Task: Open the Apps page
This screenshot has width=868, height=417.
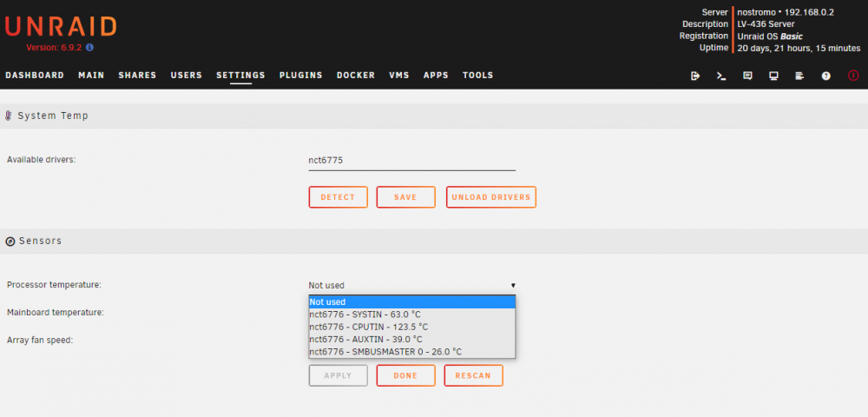Action: 437,76
